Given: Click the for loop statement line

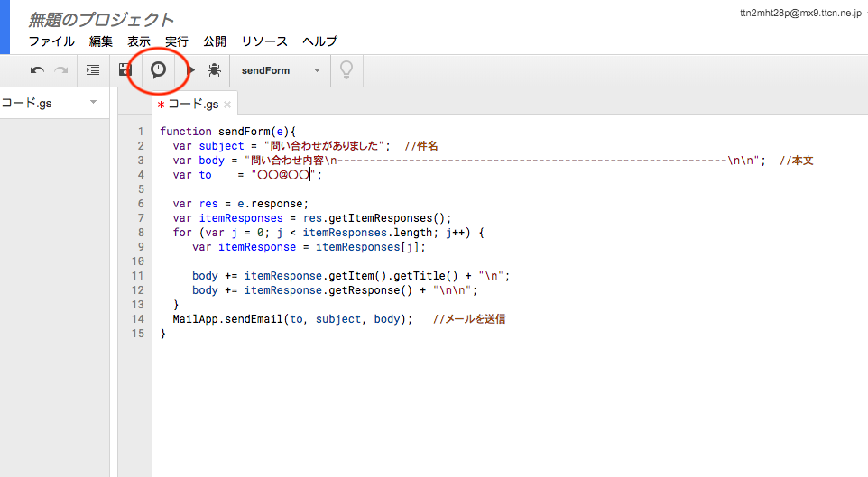Looking at the screenshot, I should (x=328, y=233).
